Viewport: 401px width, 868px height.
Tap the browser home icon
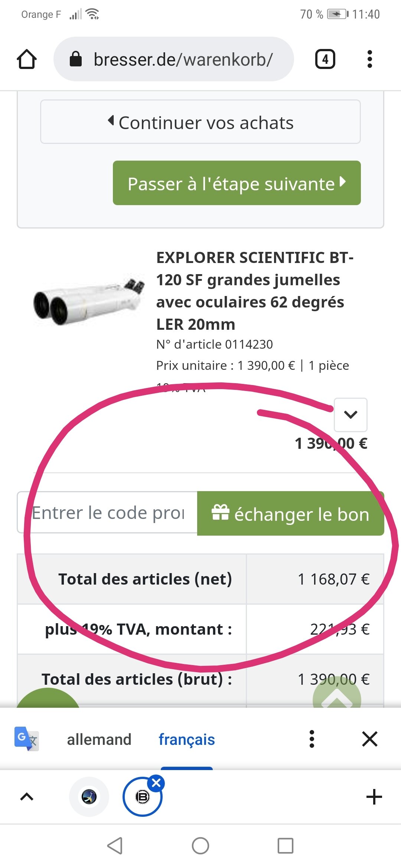tap(27, 59)
